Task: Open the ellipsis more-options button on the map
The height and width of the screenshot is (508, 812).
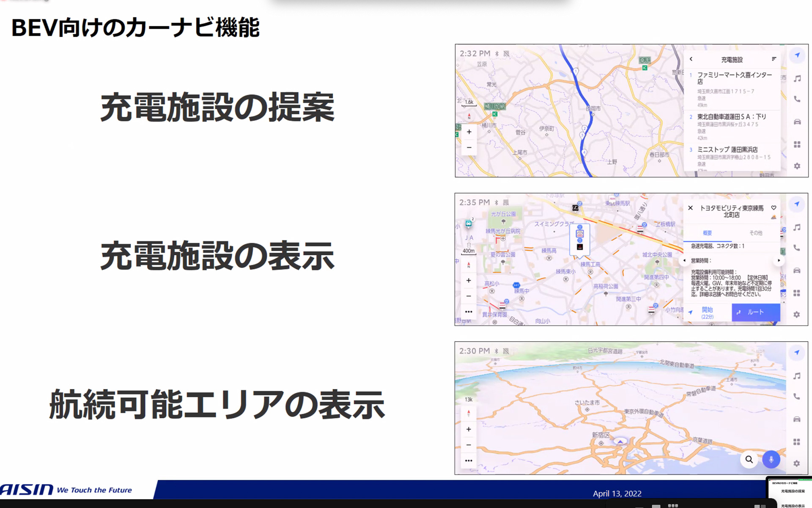Action: pos(469,311)
